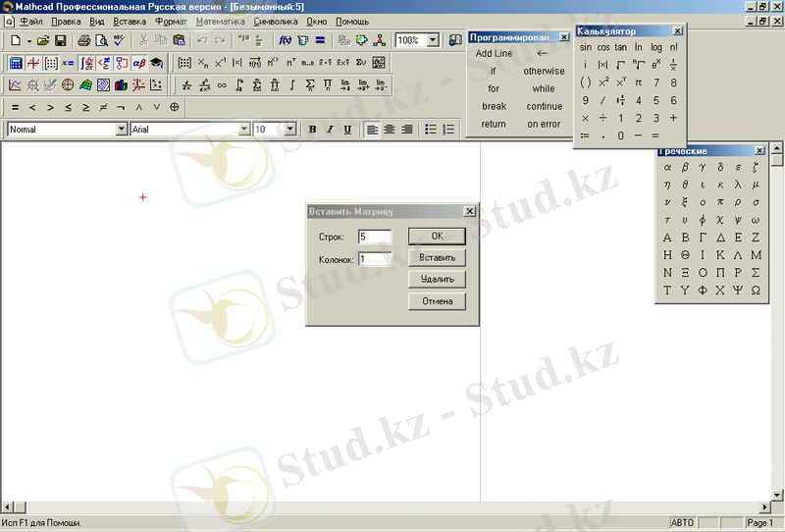This screenshot has width=785, height=532.
Task: Insert while loop from Programming palette
Action: (x=544, y=88)
